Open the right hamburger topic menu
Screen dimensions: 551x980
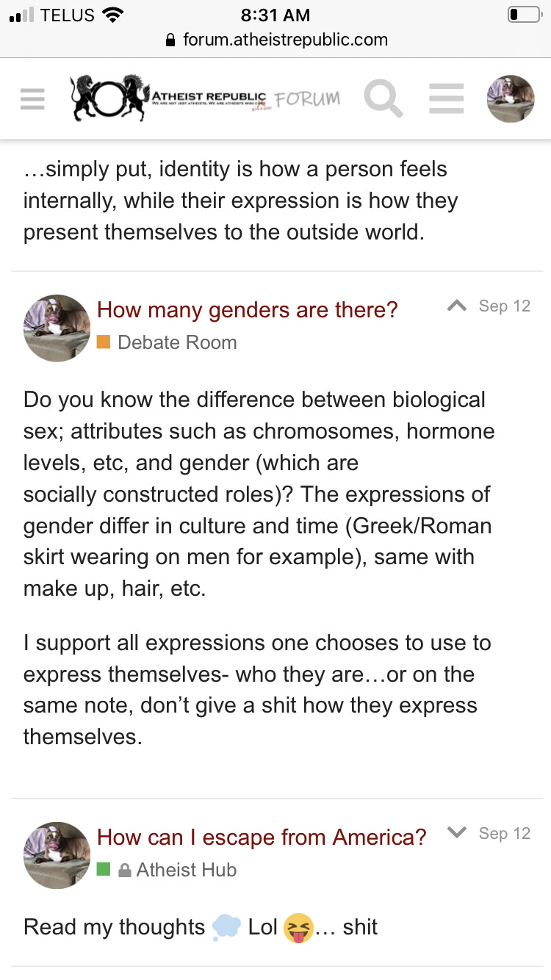point(446,98)
